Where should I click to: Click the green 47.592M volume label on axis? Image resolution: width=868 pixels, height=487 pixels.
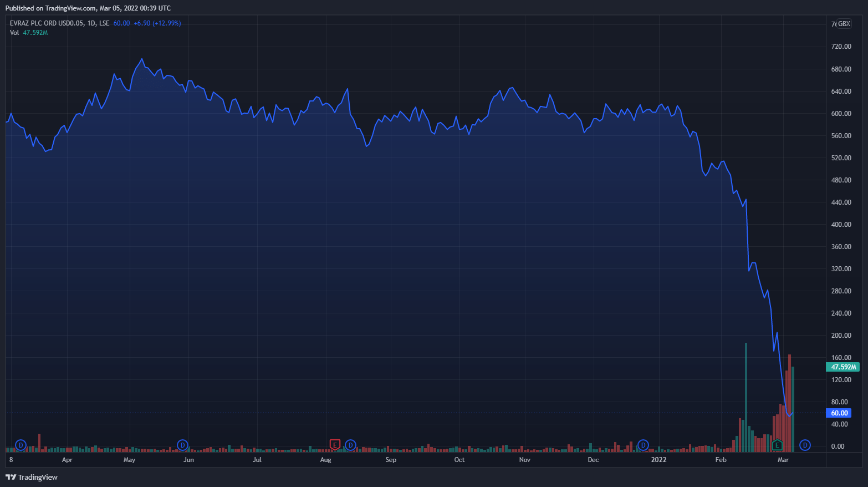(x=843, y=367)
